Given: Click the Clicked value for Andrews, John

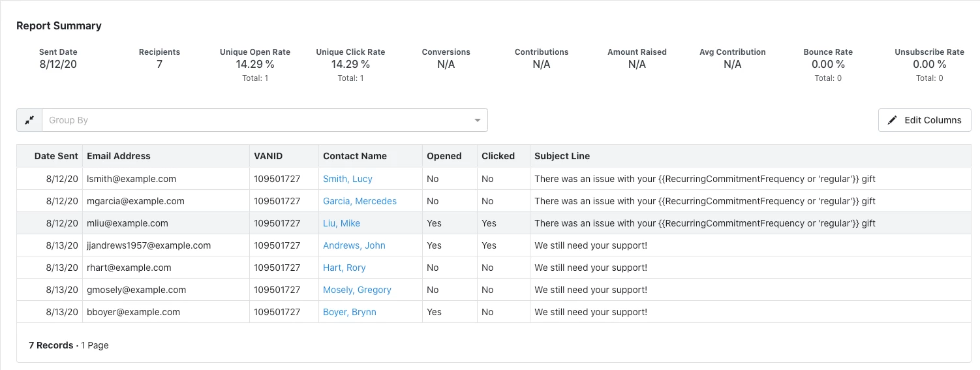Looking at the screenshot, I should click(489, 245).
